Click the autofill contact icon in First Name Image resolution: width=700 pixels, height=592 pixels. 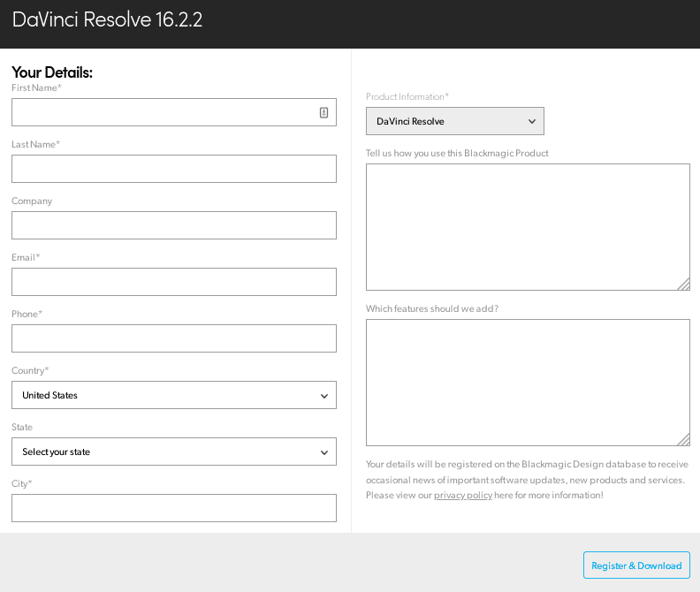(x=323, y=112)
